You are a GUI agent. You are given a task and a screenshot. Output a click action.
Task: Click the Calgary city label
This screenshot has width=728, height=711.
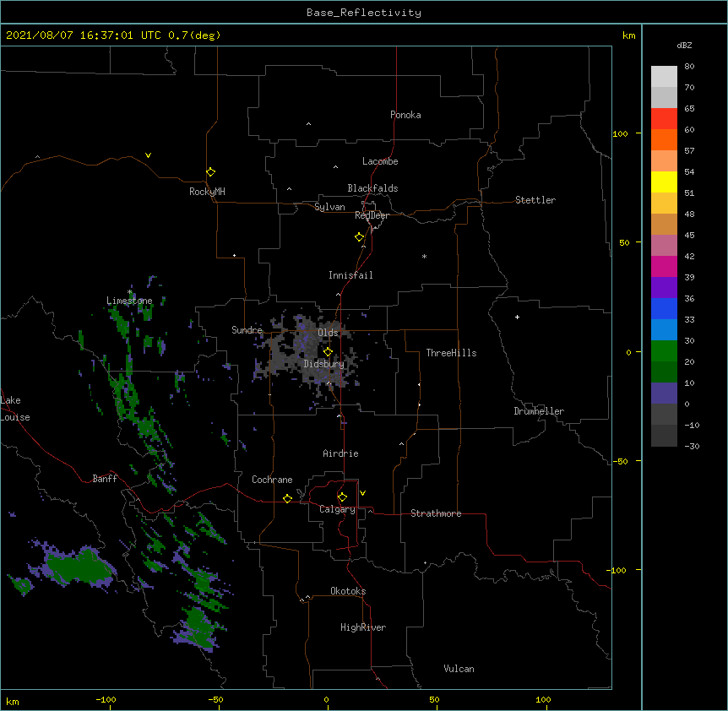[337, 509]
